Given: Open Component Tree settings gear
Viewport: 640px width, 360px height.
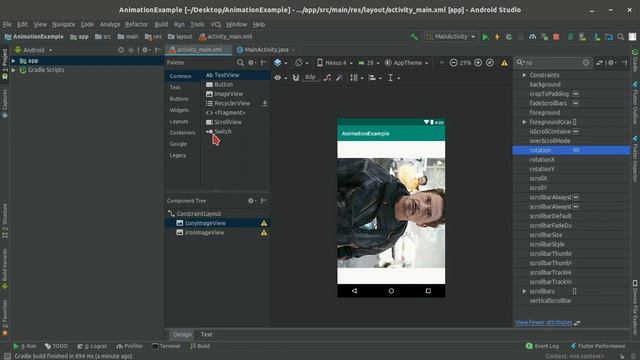Looking at the screenshot, I should pyautogui.click(x=252, y=201).
